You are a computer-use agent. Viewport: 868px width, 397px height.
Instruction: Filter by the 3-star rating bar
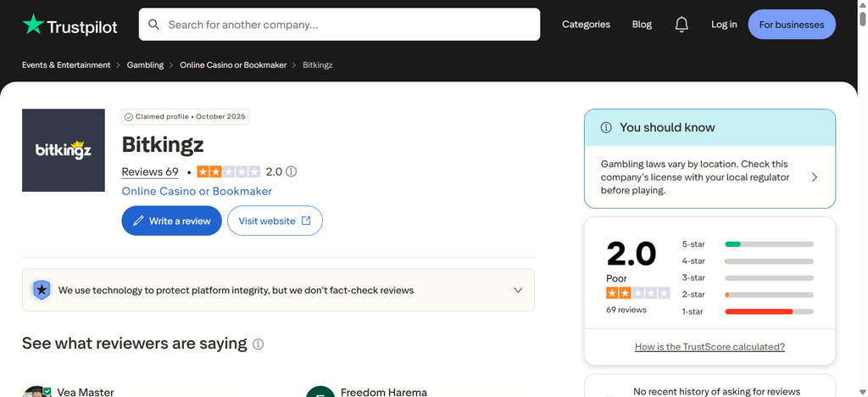click(x=748, y=278)
